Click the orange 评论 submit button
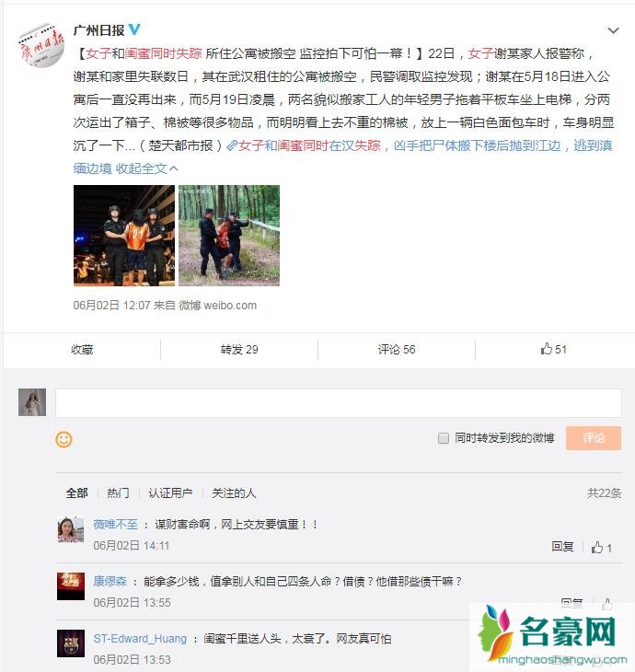635x672 pixels. [594, 438]
